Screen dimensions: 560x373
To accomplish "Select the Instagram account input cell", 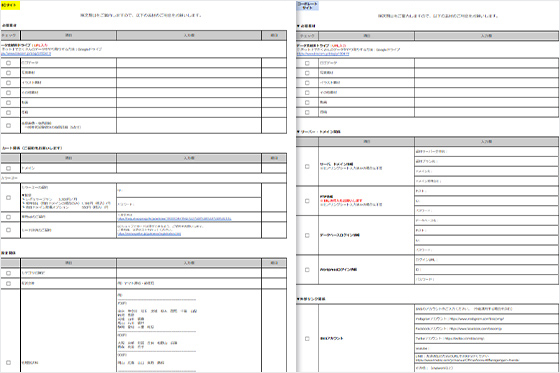I will click(486, 319).
